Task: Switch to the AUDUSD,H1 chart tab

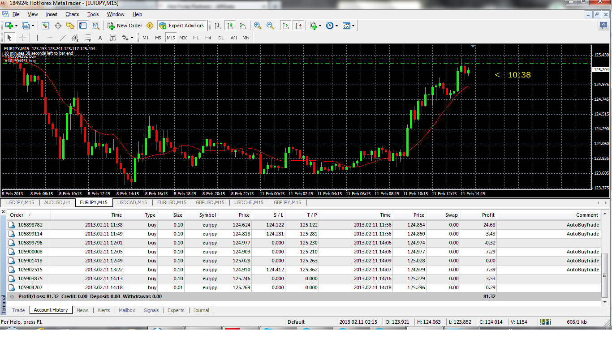Action: [x=57, y=202]
